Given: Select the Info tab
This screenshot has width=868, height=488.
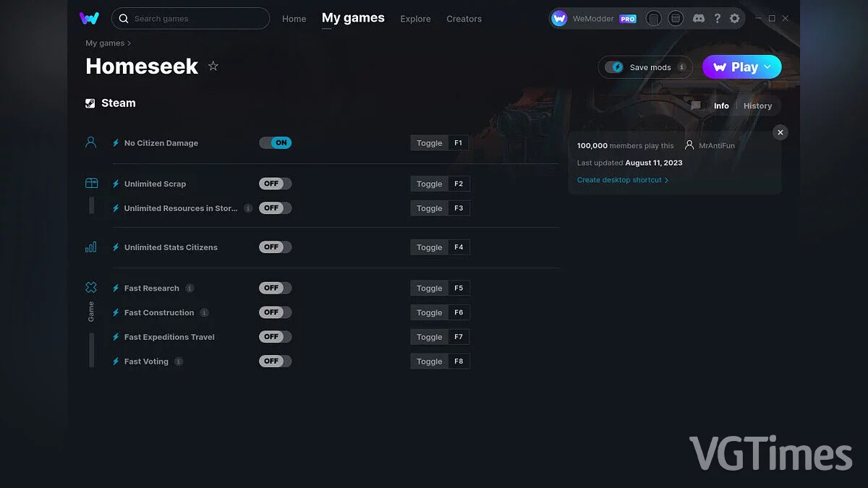Looking at the screenshot, I should click(x=721, y=106).
